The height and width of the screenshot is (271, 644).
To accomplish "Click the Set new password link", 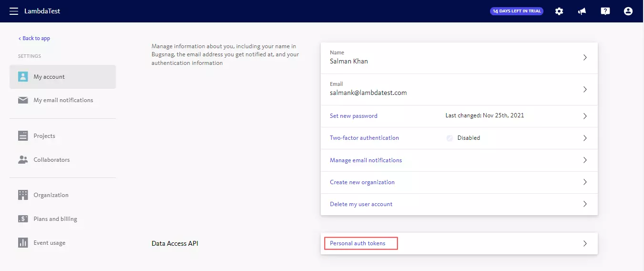I will pos(353,116).
